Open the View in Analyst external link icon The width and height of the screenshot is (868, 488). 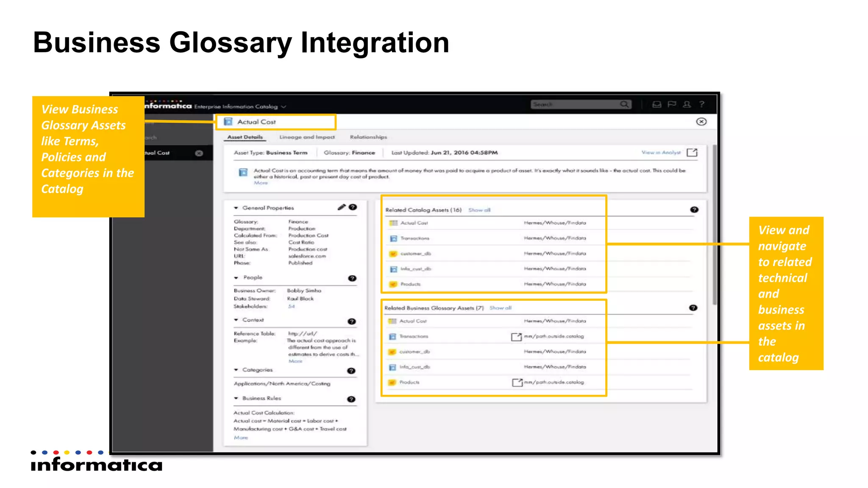pos(692,152)
